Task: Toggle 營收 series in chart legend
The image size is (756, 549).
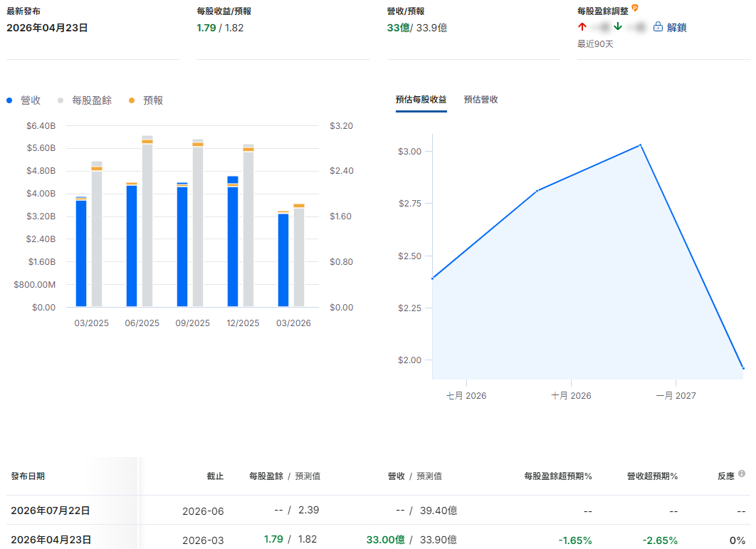Action: [x=31, y=100]
